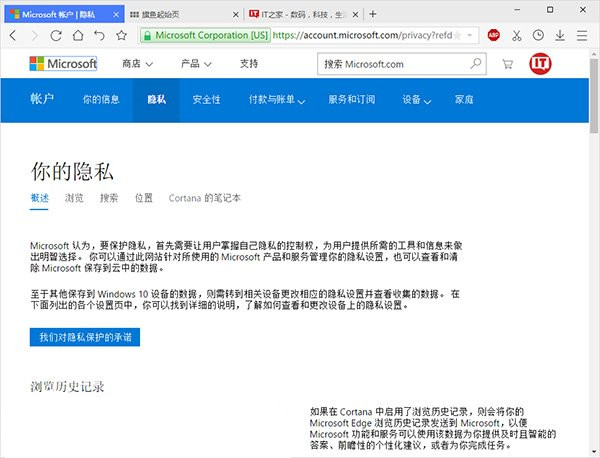Open the downloads arrow icon
The width and height of the screenshot is (600, 458).
click(560, 35)
